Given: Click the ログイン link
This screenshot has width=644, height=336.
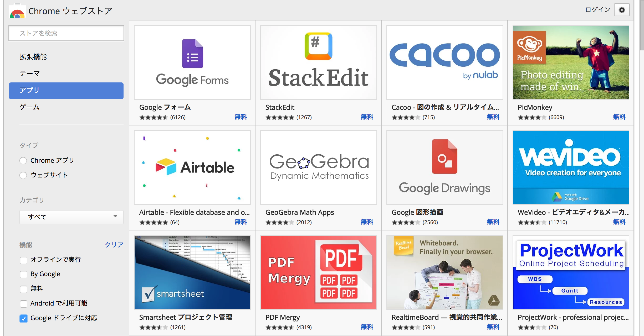Looking at the screenshot, I should tap(597, 10).
